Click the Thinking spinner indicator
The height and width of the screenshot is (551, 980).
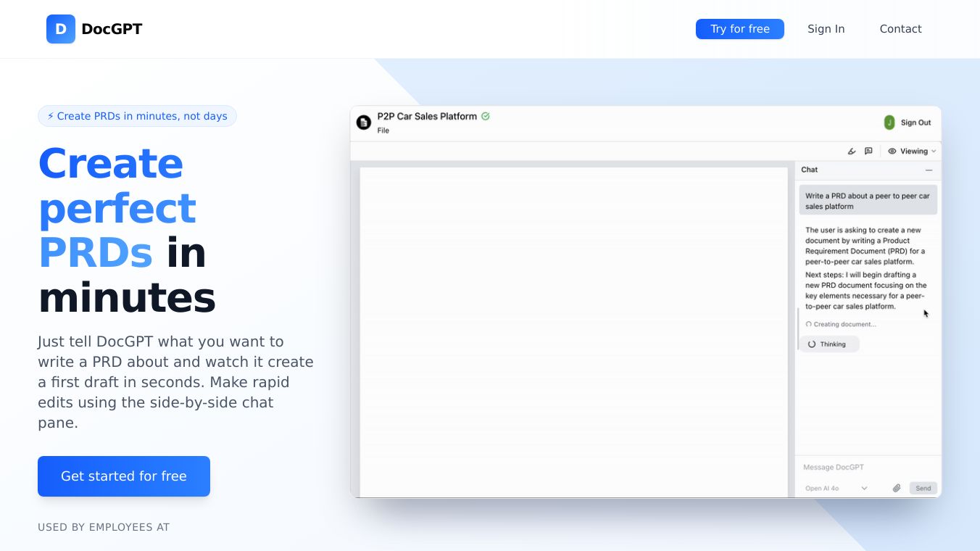coord(829,344)
